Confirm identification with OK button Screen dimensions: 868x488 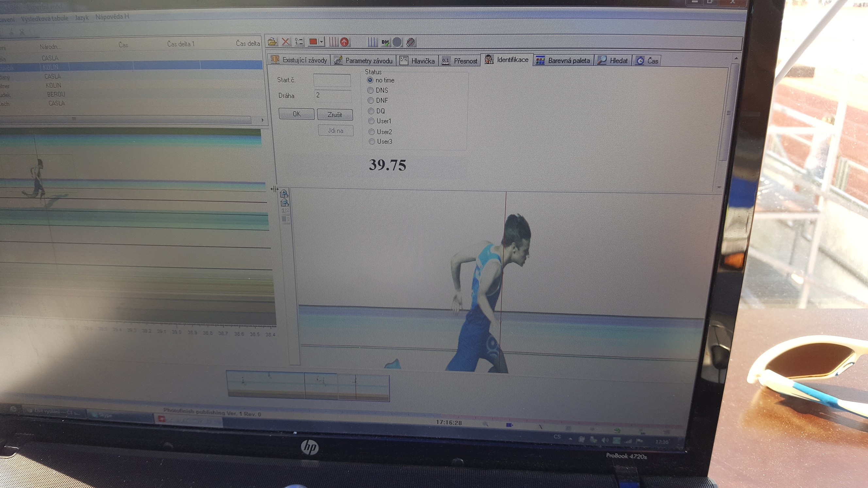296,114
